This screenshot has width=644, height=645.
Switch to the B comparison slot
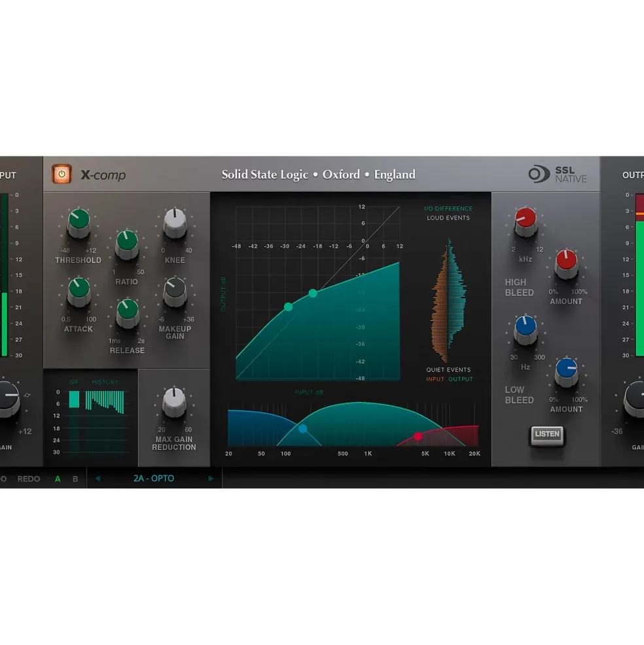pos(75,479)
